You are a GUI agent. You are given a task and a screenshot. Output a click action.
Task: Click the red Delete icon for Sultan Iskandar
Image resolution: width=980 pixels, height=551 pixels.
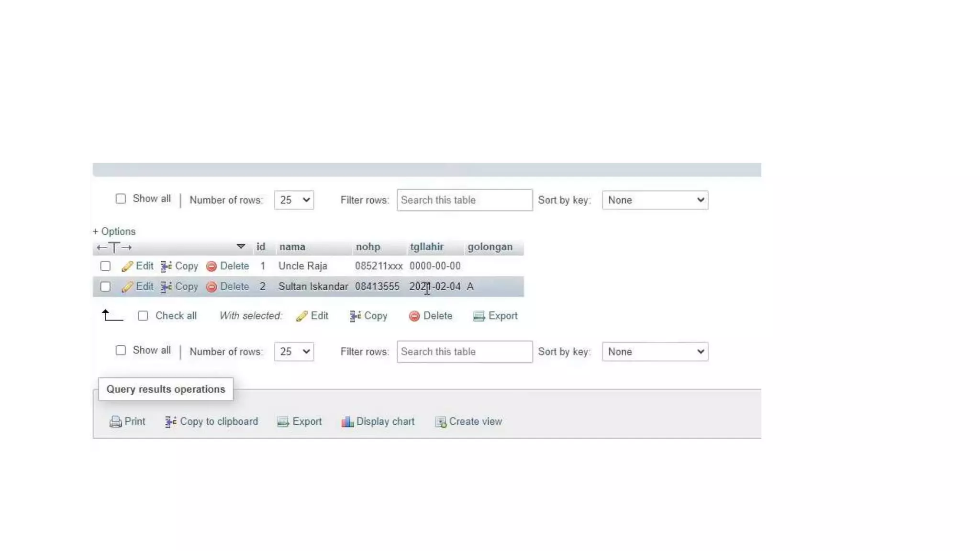(211, 287)
